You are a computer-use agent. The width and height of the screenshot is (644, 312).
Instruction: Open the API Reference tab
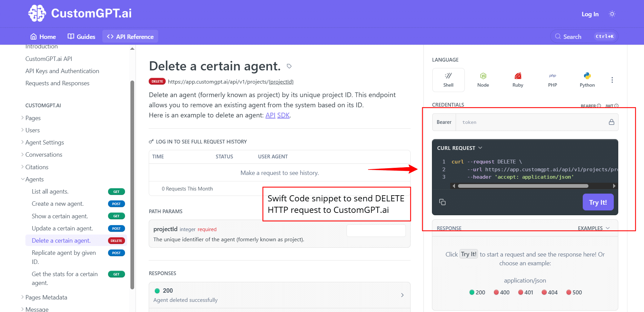130,37
